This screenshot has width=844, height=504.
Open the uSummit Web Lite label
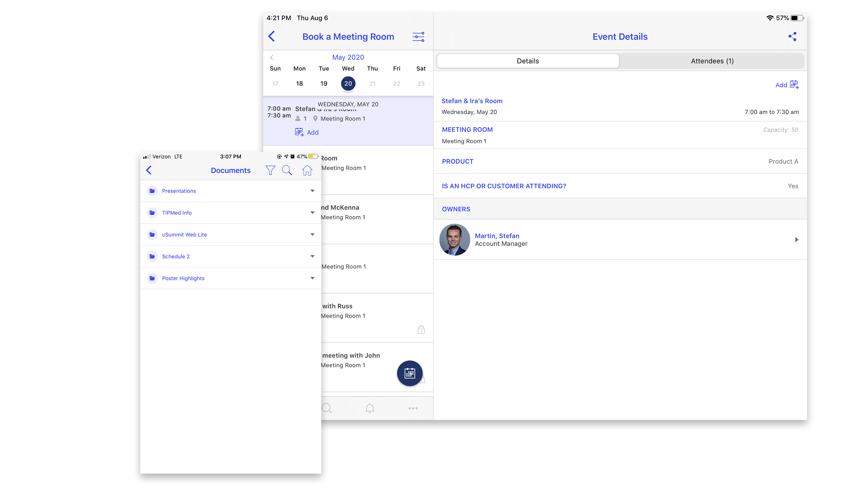tap(184, 234)
